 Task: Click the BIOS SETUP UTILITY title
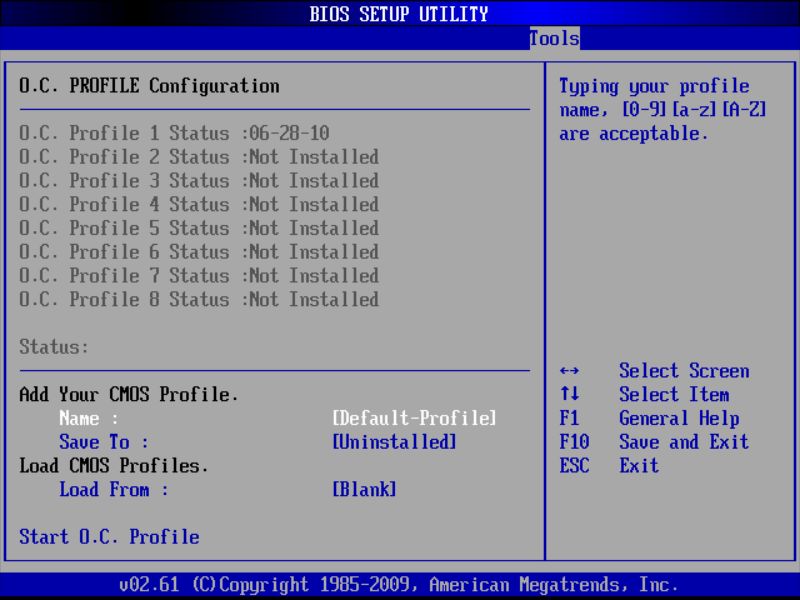click(398, 14)
